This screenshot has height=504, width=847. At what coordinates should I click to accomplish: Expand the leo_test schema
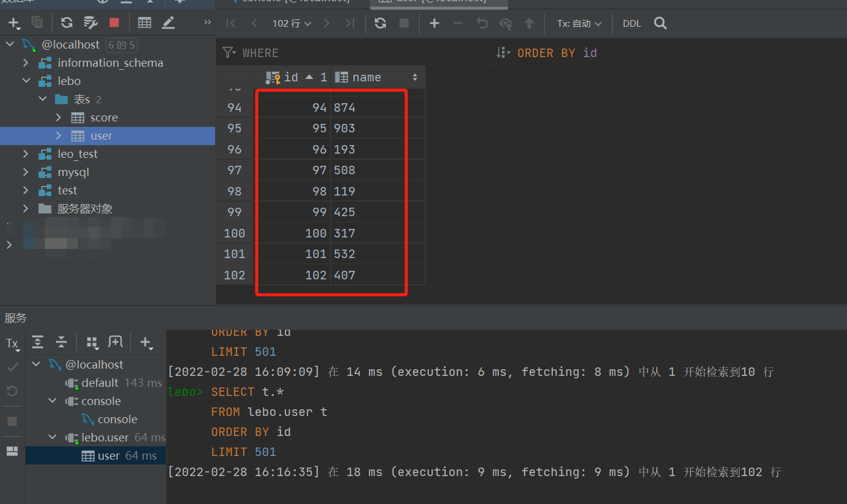pos(26,154)
